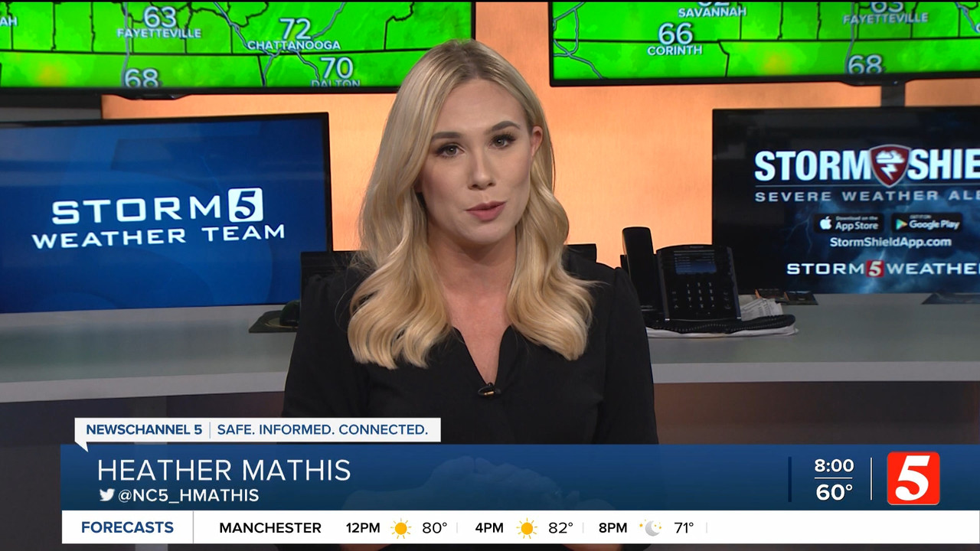Click the sun icon next to 12PM
The width and height of the screenshot is (980, 551).
[x=400, y=528]
